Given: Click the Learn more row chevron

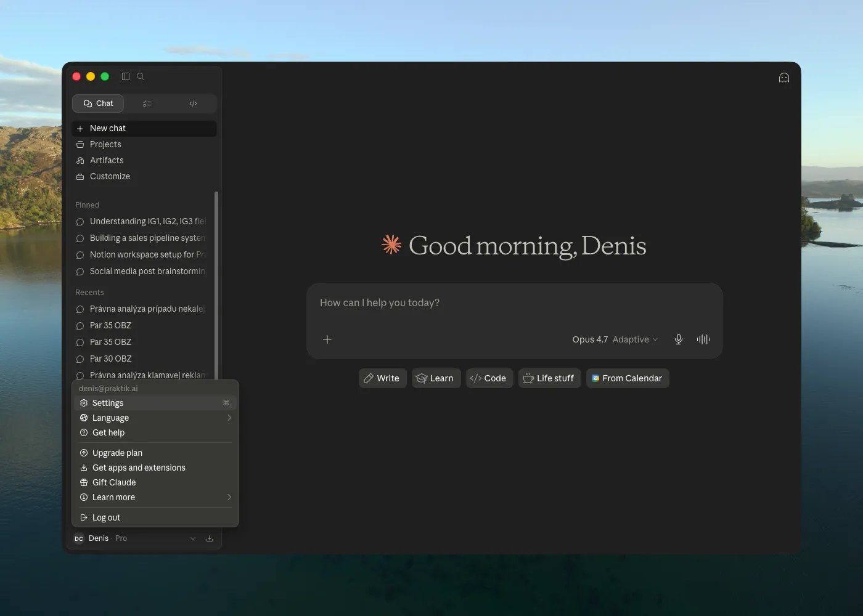Looking at the screenshot, I should pyautogui.click(x=229, y=497).
